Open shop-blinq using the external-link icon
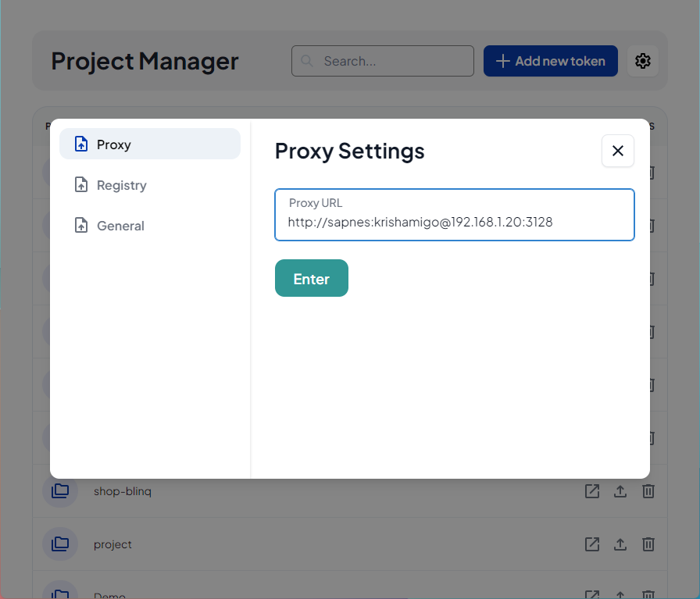 [592, 491]
